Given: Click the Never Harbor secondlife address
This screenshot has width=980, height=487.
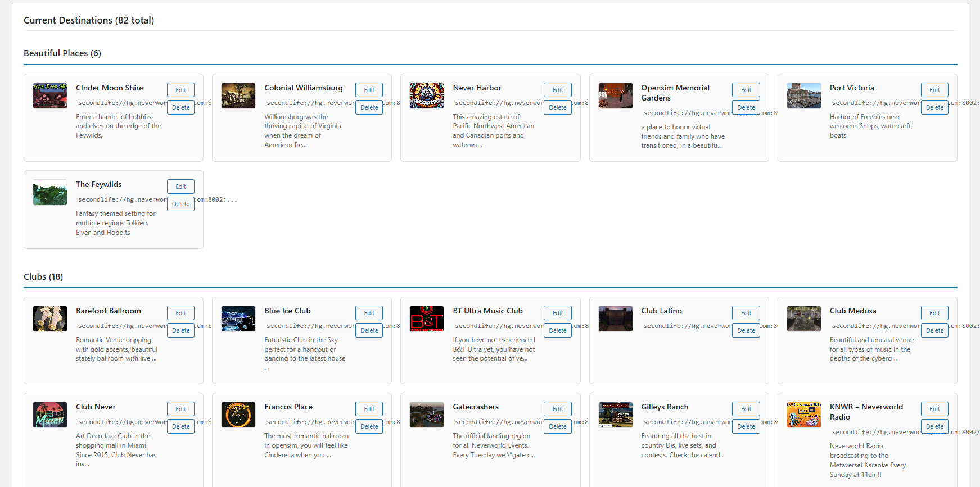Looking at the screenshot, I should (498, 103).
